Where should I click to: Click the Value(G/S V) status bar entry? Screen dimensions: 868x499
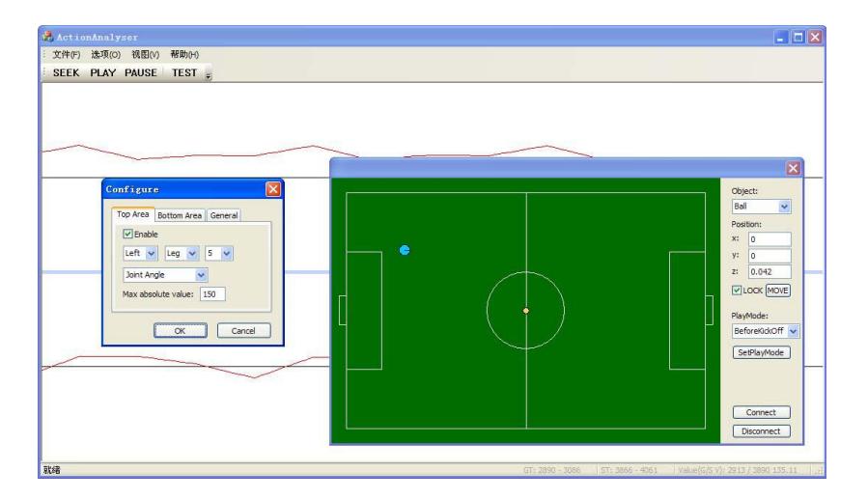pyautogui.click(x=738, y=470)
